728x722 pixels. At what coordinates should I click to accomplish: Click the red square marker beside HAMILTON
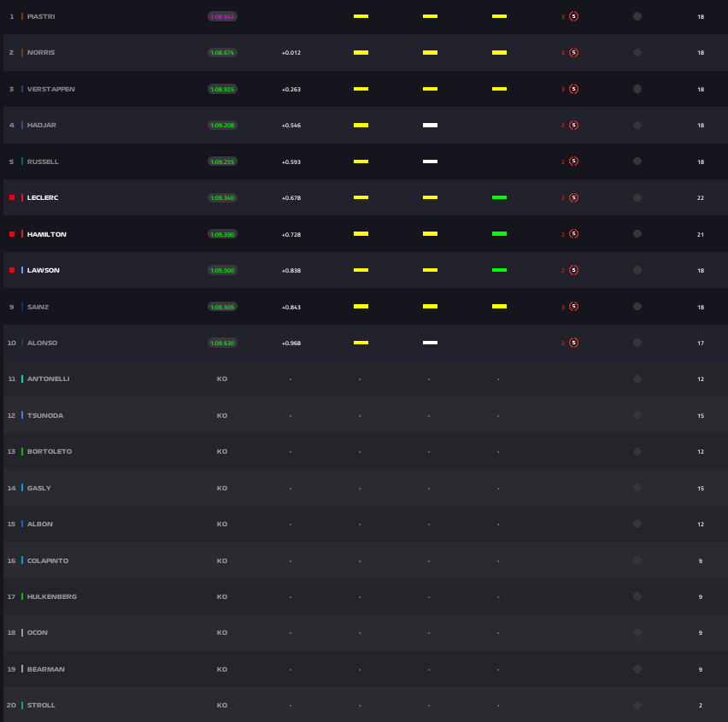coord(12,234)
